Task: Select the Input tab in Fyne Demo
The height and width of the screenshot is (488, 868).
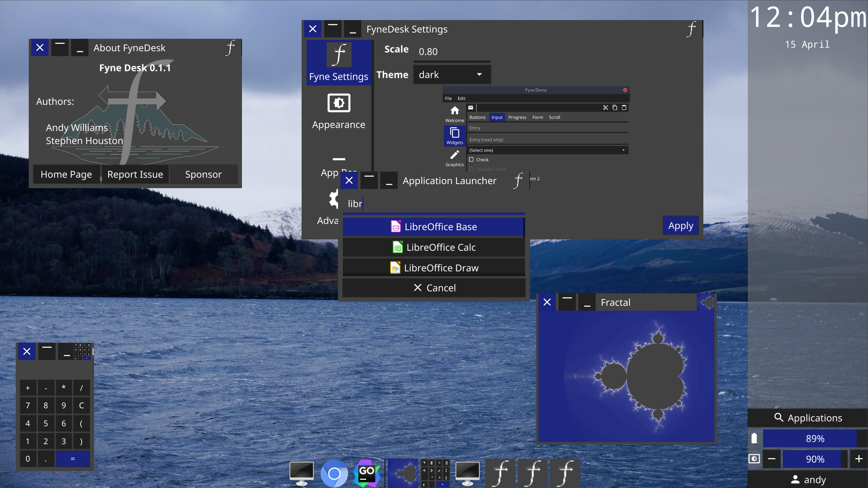Action: [x=497, y=117]
